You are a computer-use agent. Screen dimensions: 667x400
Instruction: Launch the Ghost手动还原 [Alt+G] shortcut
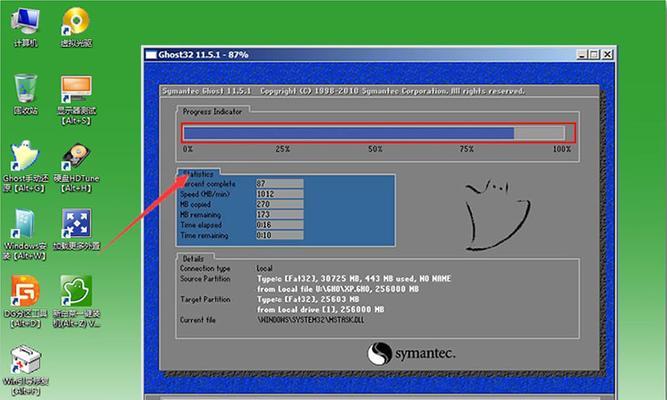pyautogui.click(x=25, y=167)
